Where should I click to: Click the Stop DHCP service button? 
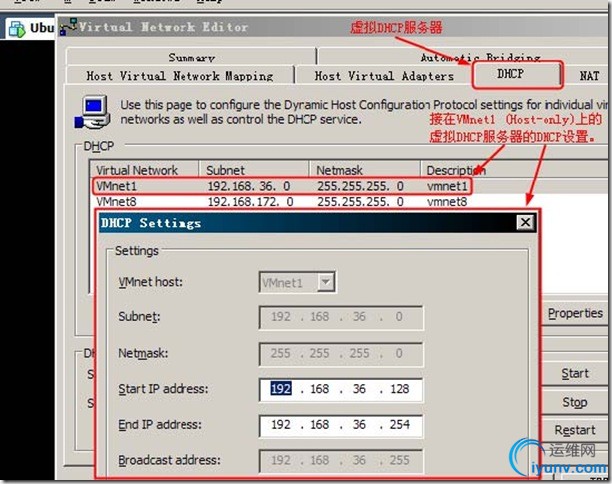pyautogui.click(x=575, y=402)
